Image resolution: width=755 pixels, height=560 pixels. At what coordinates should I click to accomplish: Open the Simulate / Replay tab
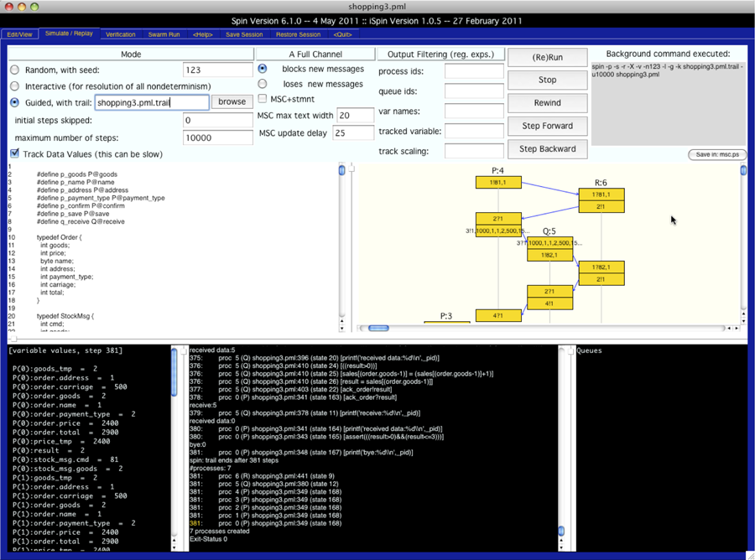pyautogui.click(x=69, y=34)
